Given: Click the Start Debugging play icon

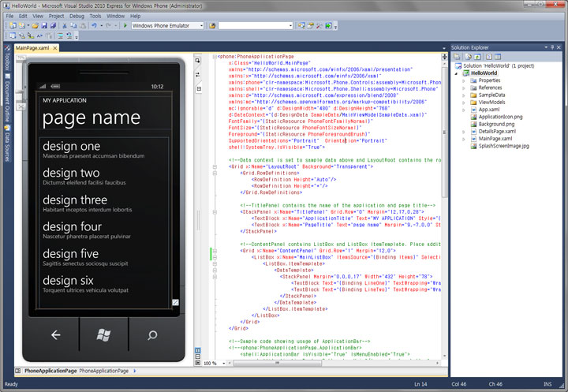Looking at the screenshot, I should [125, 25].
